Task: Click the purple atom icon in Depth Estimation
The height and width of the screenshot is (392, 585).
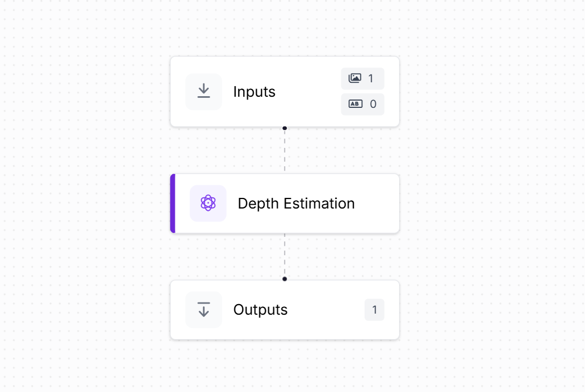Action: (x=208, y=204)
